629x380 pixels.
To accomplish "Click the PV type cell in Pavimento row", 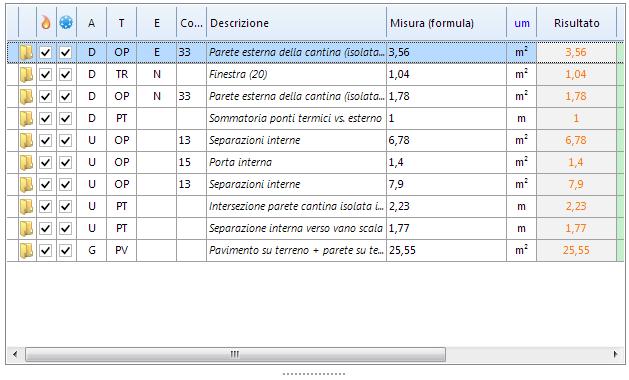I will click(122, 251).
